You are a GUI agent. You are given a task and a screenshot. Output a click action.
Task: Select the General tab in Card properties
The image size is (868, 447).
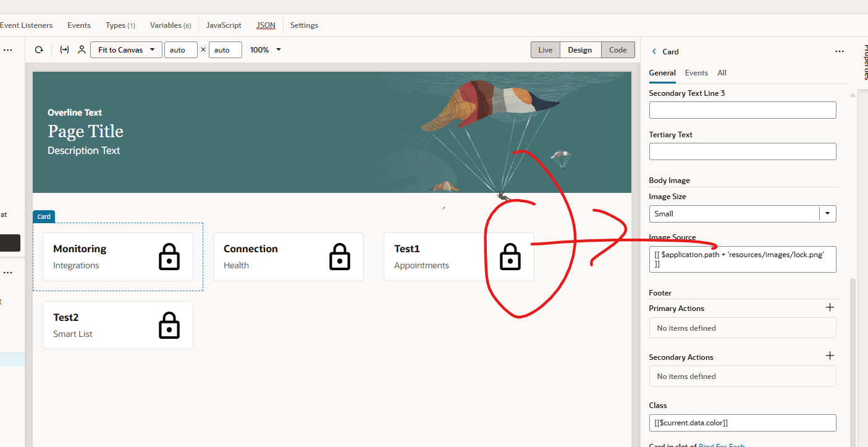click(662, 73)
